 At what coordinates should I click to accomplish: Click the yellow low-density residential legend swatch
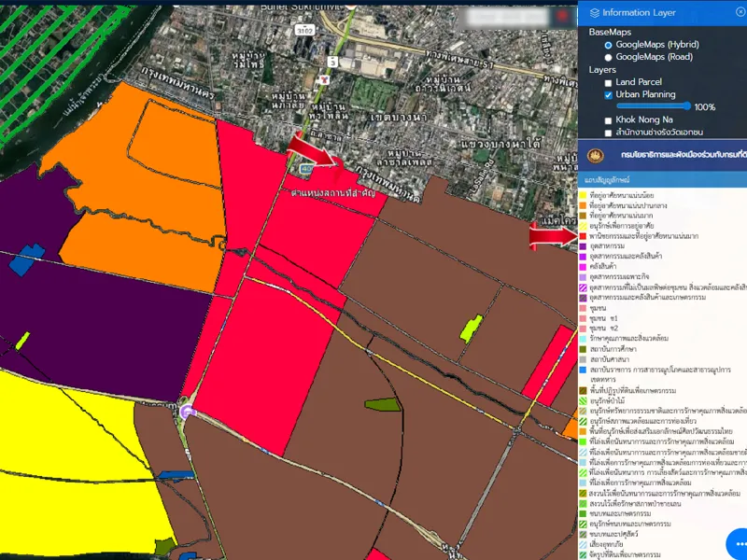583,194
